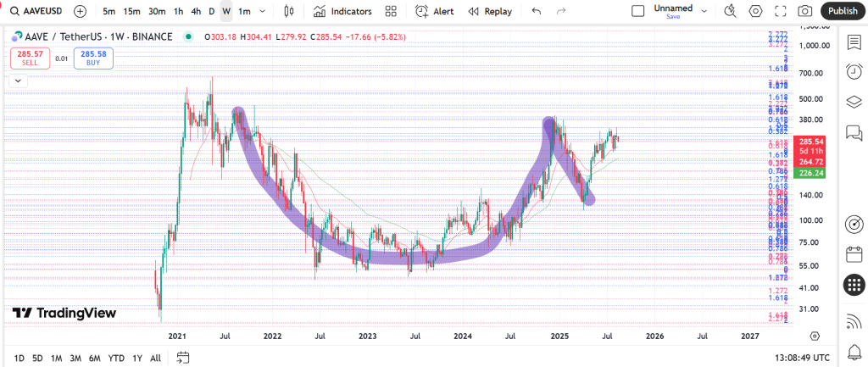Viewport: 868px width, 367px height.
Task: Open the calendar icon in sidebar
Action: pos(854,254)
